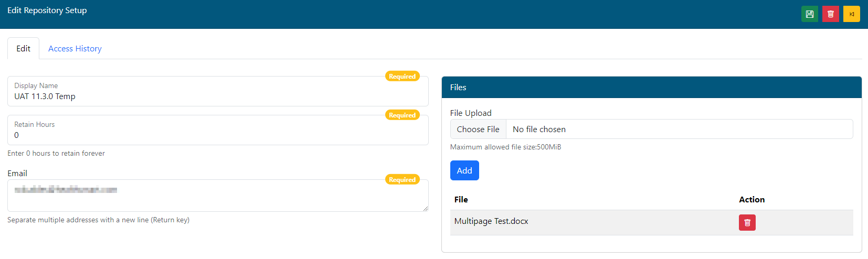The height and width of the screenshot is (259, 868).
Task: Click the Action column header
Action: [x=751, y=200]
